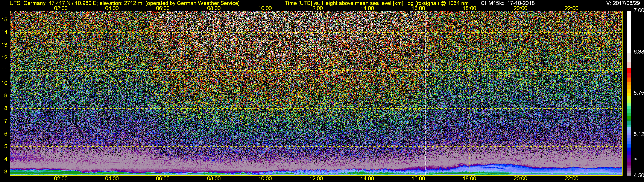Click the '08:00' label on the top time axis

[214, 8]
